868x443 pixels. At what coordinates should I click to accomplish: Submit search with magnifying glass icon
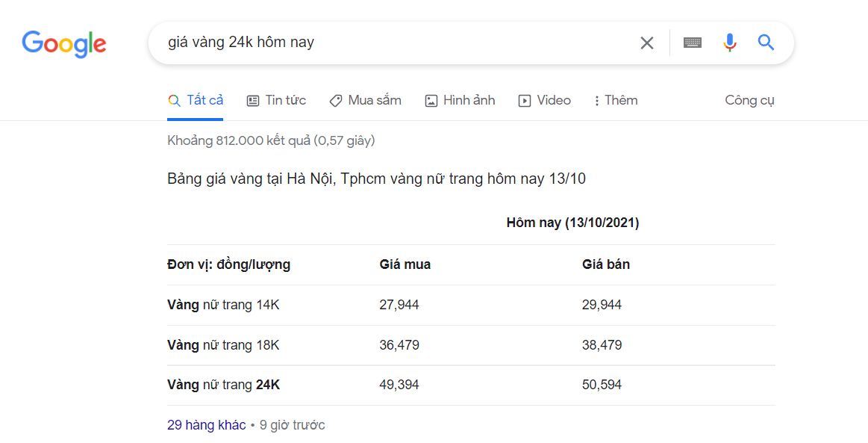[x=766, y=42]
